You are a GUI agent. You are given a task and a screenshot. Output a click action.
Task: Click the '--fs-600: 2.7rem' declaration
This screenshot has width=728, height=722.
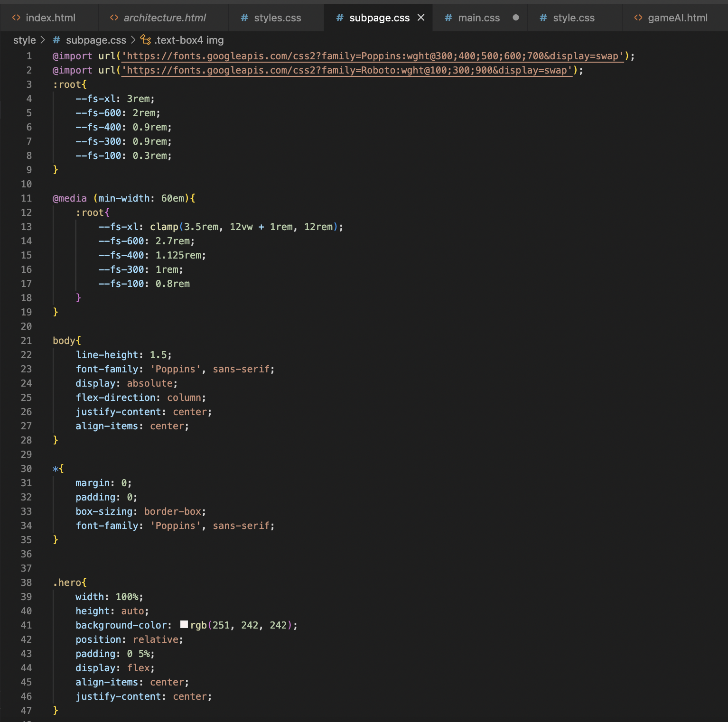click(147, 241)
